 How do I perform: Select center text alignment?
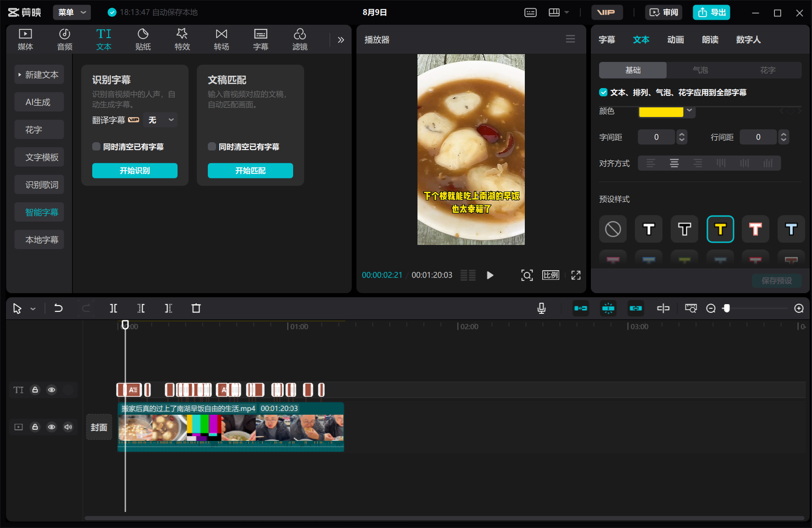[674, 163]
